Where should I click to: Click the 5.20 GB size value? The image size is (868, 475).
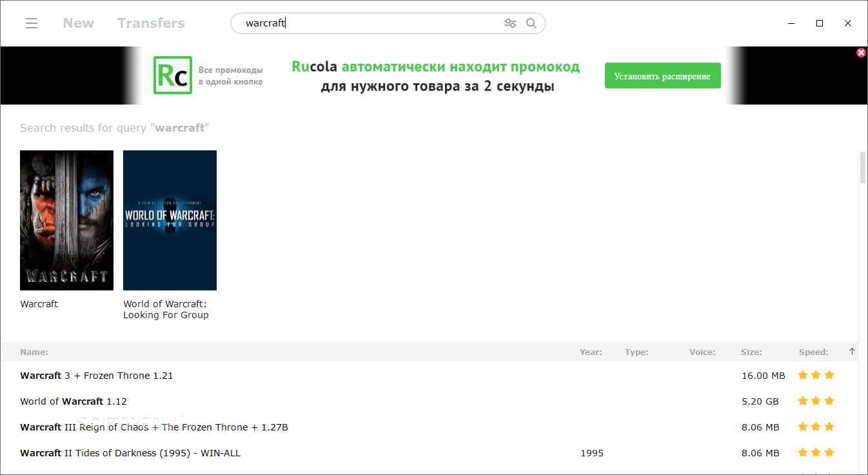[x=760, y=401]
